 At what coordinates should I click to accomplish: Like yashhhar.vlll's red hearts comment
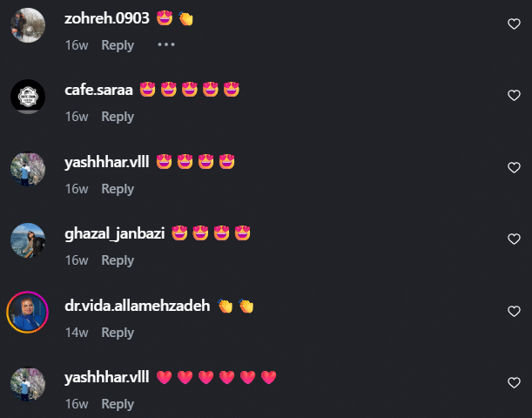[x=514, y=382]
